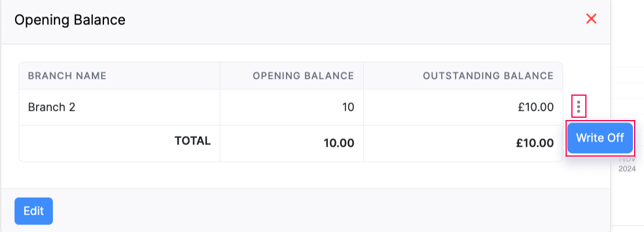644x232 pixels.
Task: Click the Opening Balance dialog title
Action: click(70, 20)
